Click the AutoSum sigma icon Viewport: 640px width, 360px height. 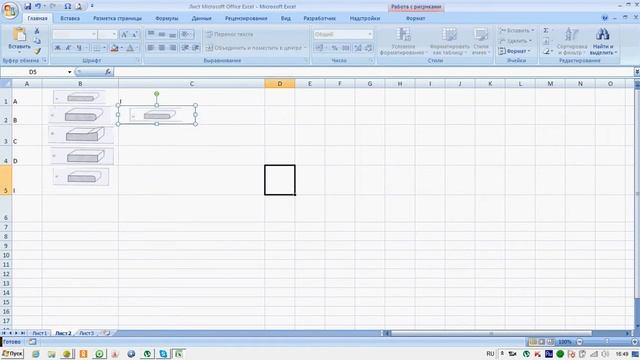point(546,31)
